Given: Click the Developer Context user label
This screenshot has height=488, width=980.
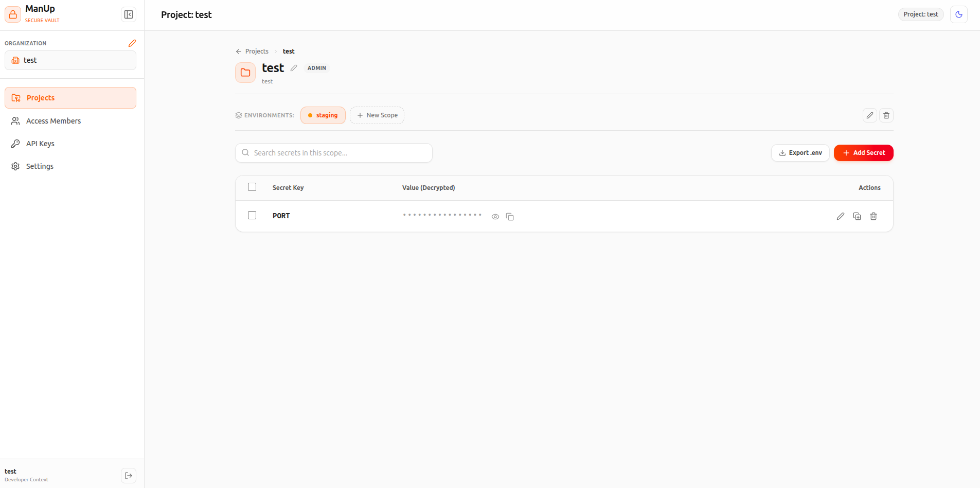Looking at the screenshot, I should 26,480.
